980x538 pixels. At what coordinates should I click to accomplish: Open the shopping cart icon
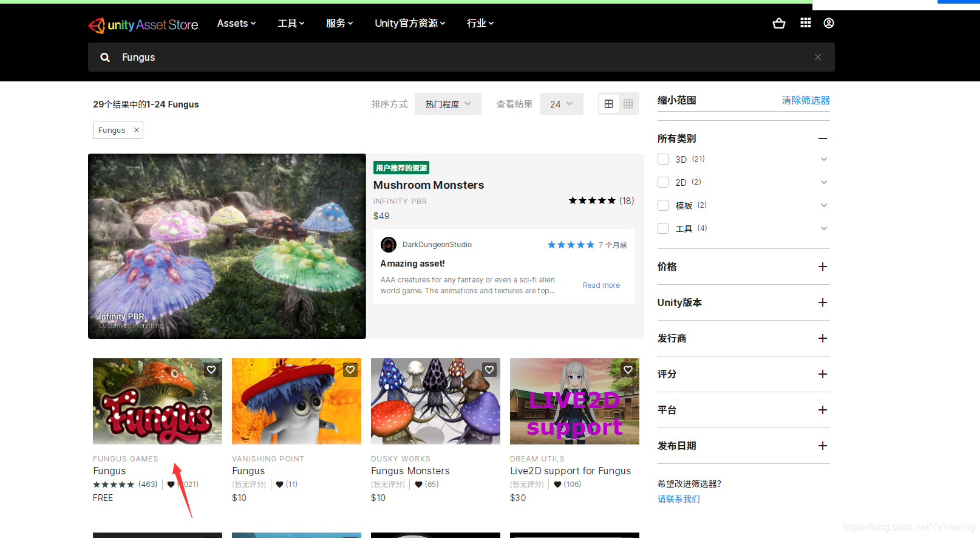[779, 23]
